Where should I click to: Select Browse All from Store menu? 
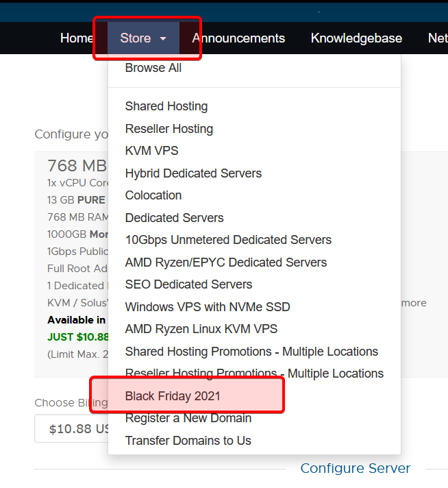tap(153, 68)
